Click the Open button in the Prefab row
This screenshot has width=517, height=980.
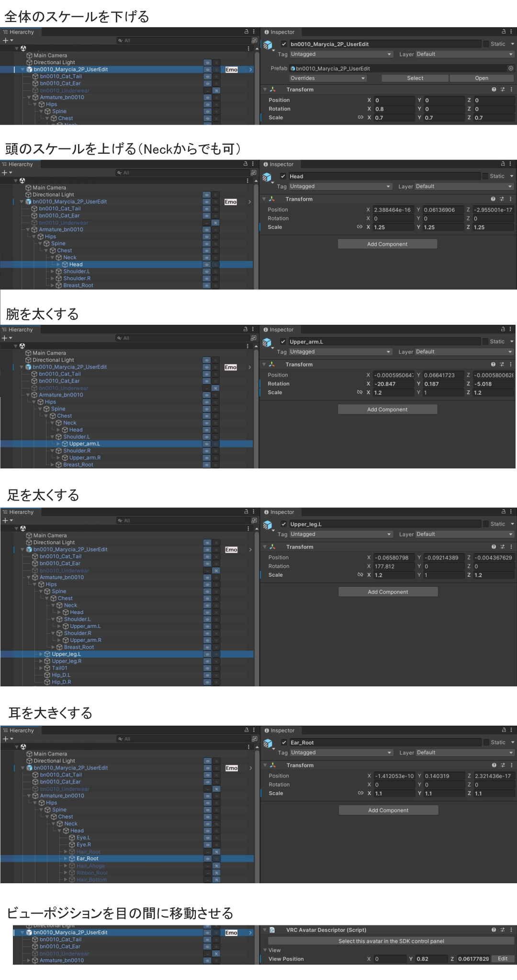click(482, 78)
